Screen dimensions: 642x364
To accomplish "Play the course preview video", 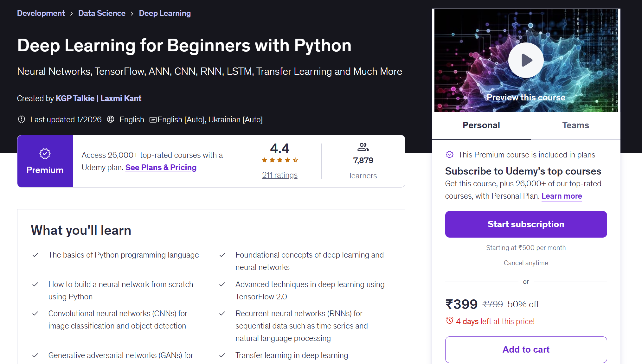I will point(525,60).
